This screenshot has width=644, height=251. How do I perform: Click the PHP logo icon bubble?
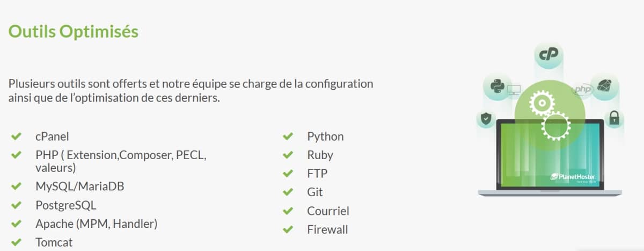pos(582,90)
